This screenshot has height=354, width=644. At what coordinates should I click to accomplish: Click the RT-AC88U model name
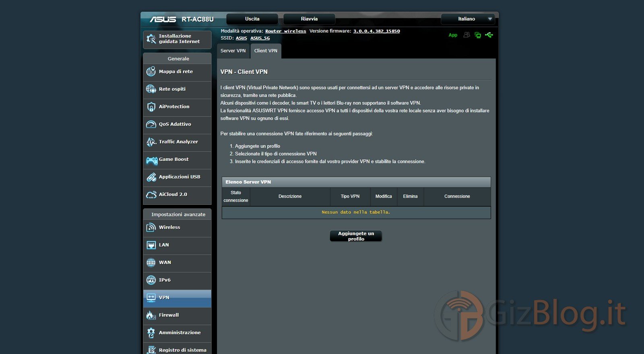click(x=197, y=19)
